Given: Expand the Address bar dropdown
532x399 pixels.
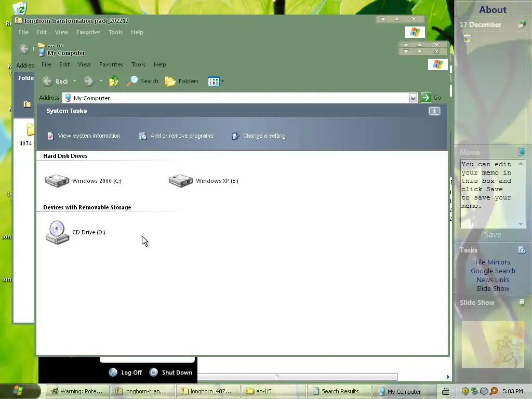Looking at the screenshot, I should click(x=413, y=98).
